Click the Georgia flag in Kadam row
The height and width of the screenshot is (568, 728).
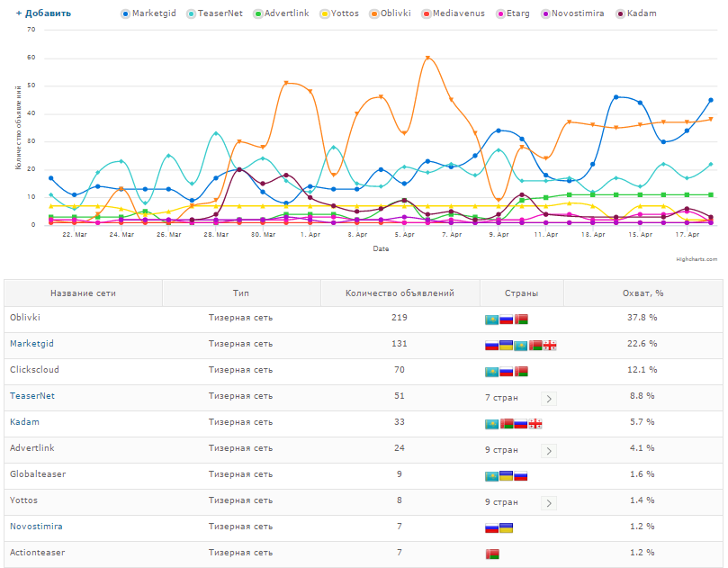[x=535, y=424]
